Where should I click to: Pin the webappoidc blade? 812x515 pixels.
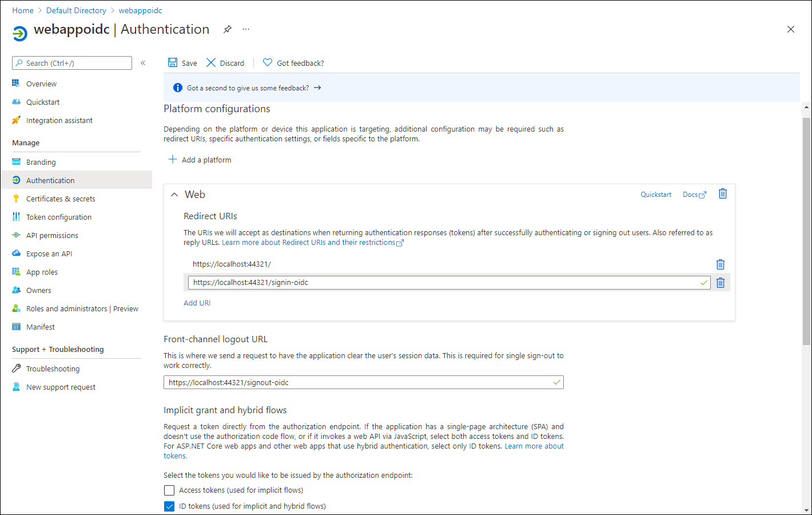[228, 29]
